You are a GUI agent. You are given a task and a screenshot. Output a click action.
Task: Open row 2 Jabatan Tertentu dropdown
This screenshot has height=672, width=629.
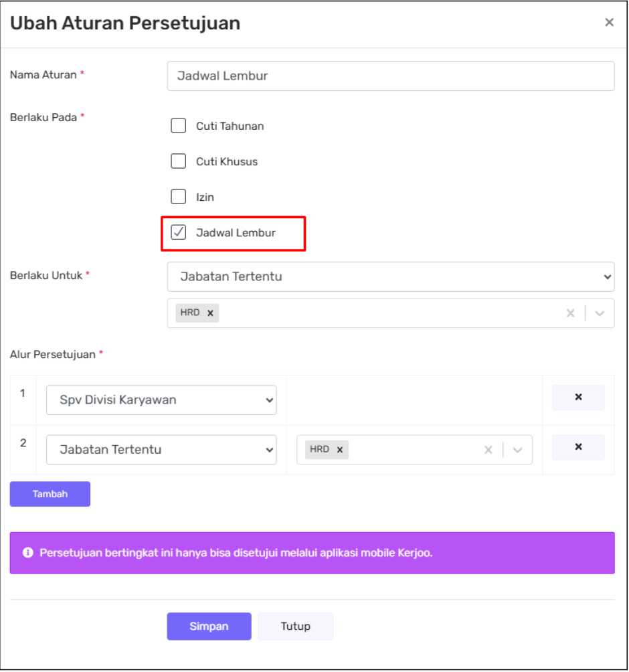coord(161,449)
